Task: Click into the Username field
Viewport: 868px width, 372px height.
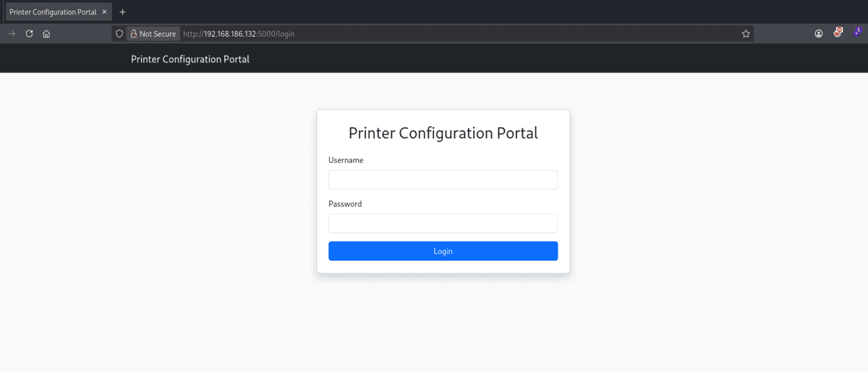Action: pyautogui.click(x=443, y=179)
